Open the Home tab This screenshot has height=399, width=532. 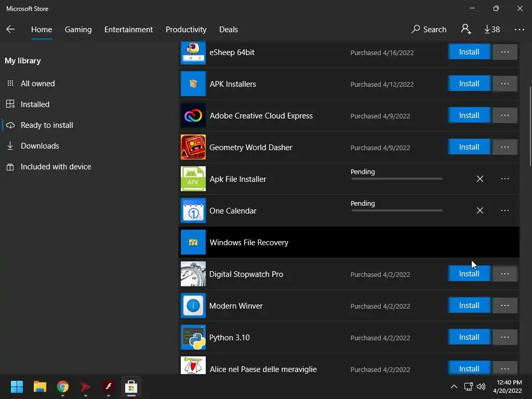click(42, 30)
